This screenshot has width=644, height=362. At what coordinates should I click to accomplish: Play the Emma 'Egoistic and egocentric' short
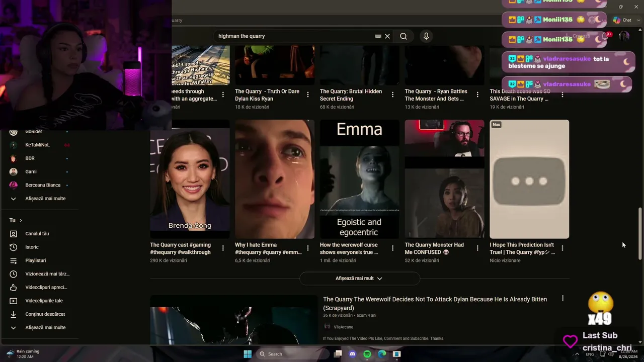[359, 179]
